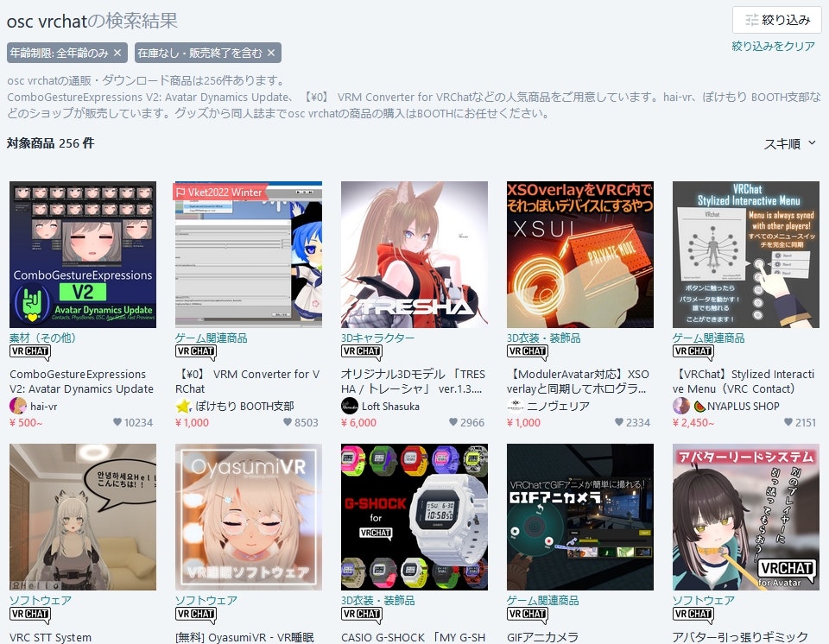Screen dimensions: 829x644
Task: Visit ニノヴェリア shop name
Action: tap(559, 406)
